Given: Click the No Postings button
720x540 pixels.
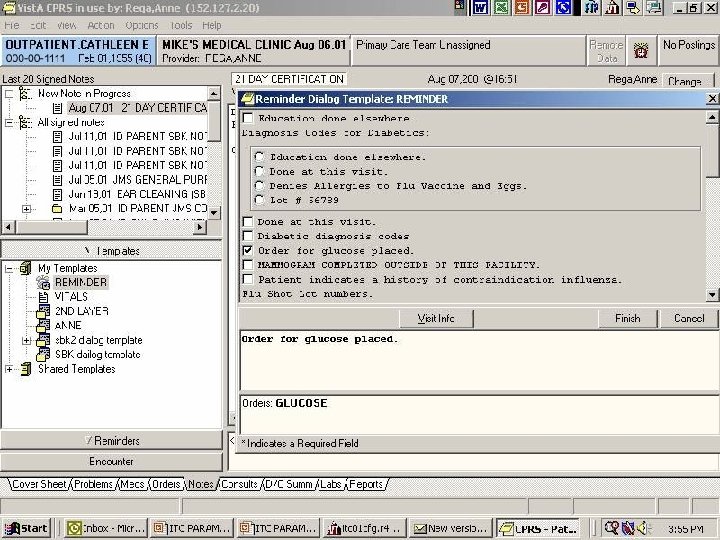Looking at the screenshot, I should click(x=689, y=50).
